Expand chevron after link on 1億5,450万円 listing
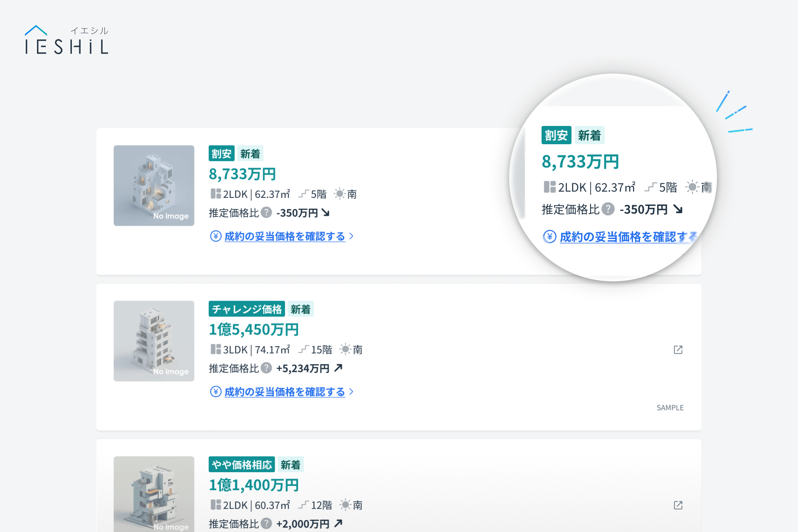 pos(352,392)
